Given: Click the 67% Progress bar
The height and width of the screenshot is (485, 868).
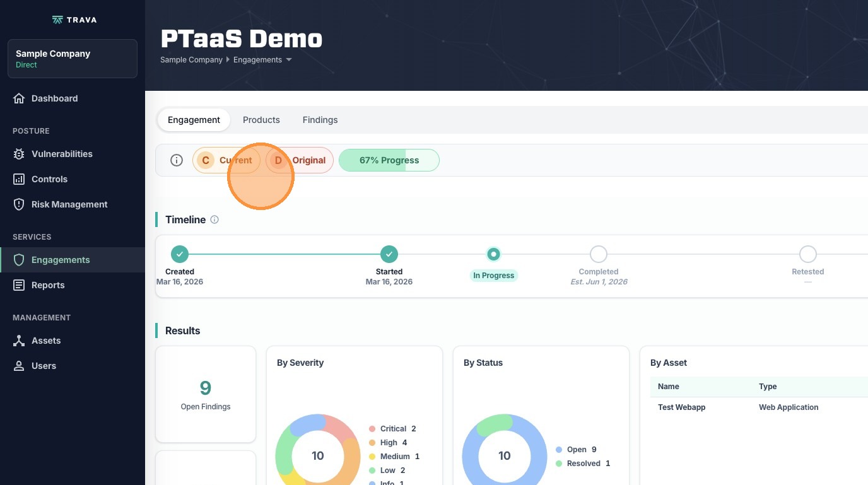Looking at the screenshot, I should (389, 160).
